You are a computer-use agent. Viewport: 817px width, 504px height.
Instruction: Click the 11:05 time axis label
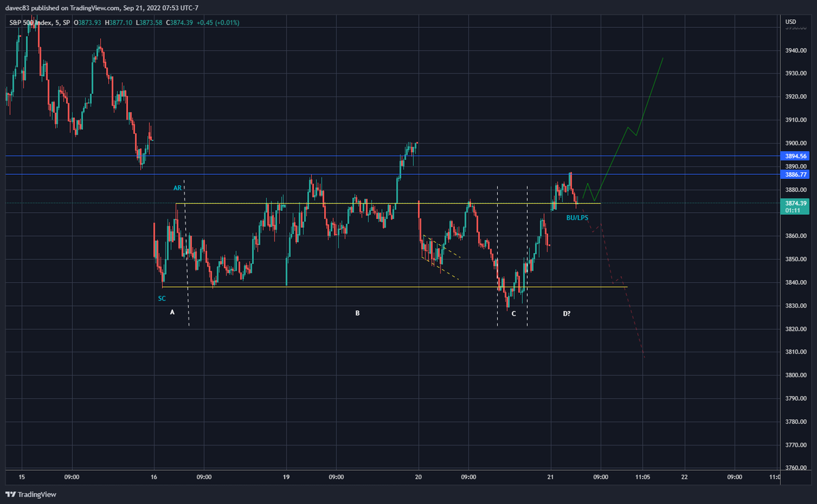642,477
